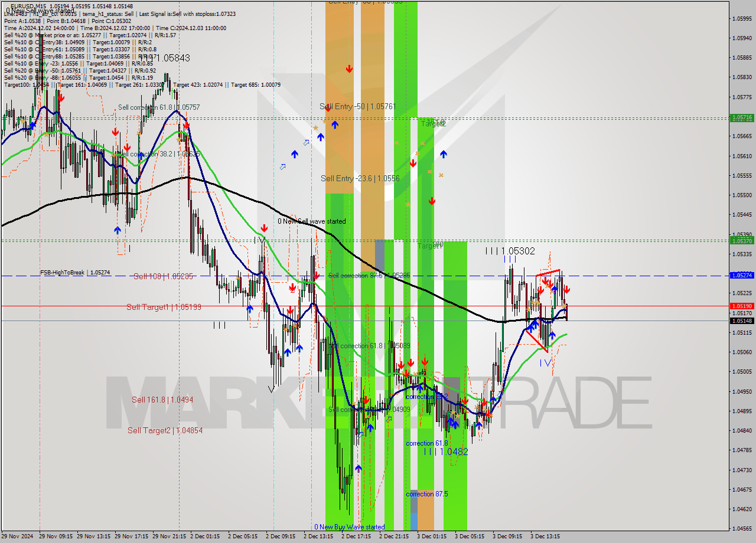Click the '2 Dec 17:15' time label
Screen dimensions: 756x543
click(x=356, y=537)
